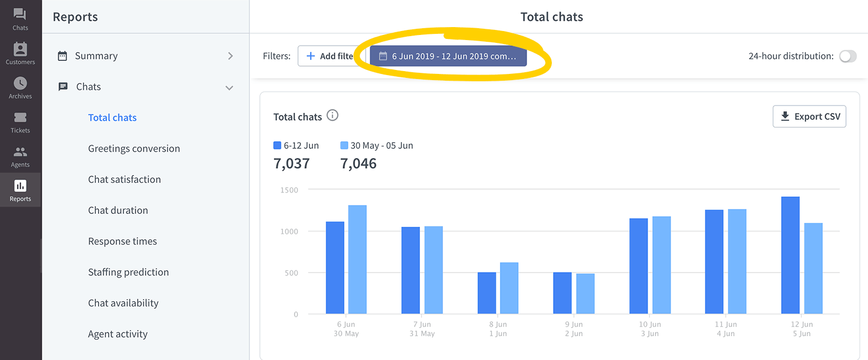Viewport: 868px width, 360px height.
Task: Open Staffing prediction report
Action: tap(129, 272)
